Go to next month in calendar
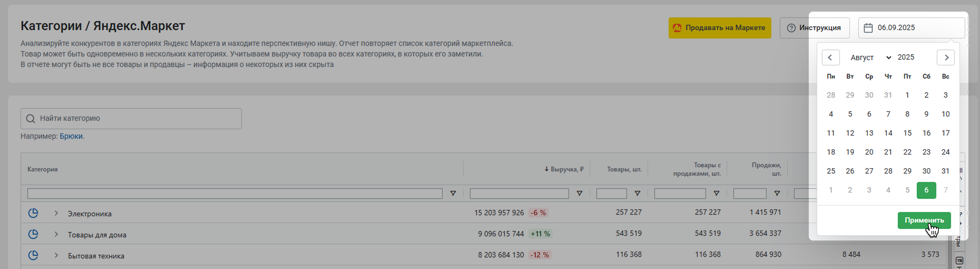980x269 pixels. click(x=946, y=57)
